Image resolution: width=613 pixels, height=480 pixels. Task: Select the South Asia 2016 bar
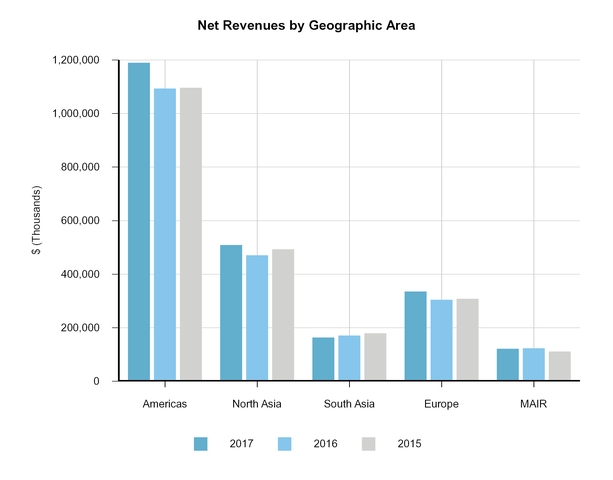pyautogui.click(x=349, y=358)
